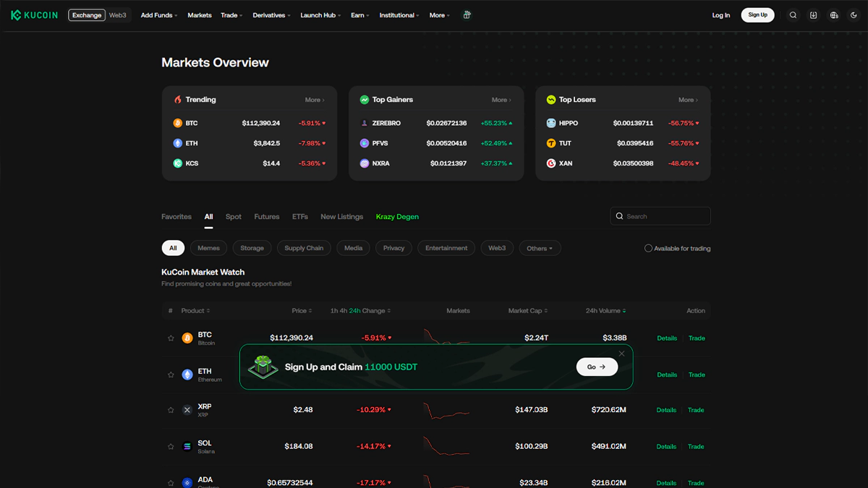Open Details link for SOL

coord(666,447)
